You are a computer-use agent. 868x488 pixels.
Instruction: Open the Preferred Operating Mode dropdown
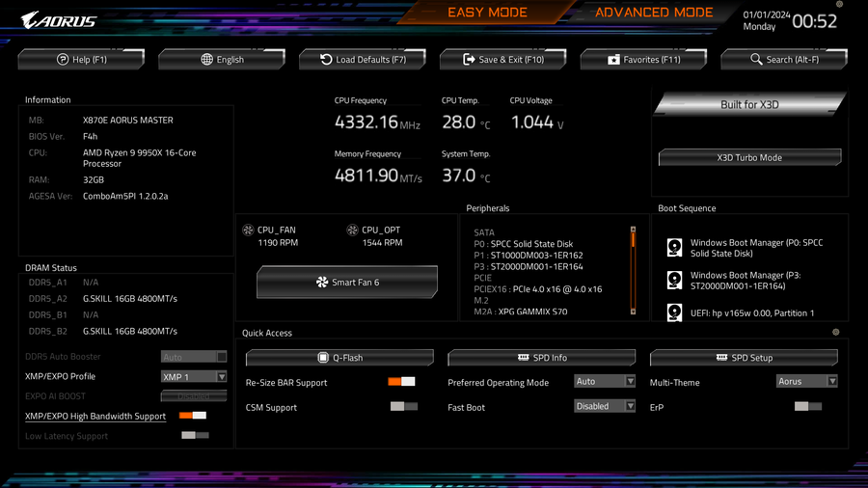[605, 381]
